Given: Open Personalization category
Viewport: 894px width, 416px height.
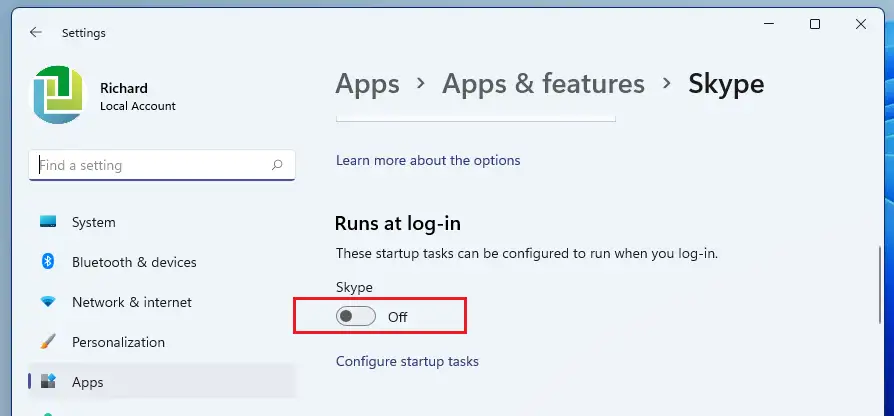Looking at the screenshot, I should click(x=162, y=342).
